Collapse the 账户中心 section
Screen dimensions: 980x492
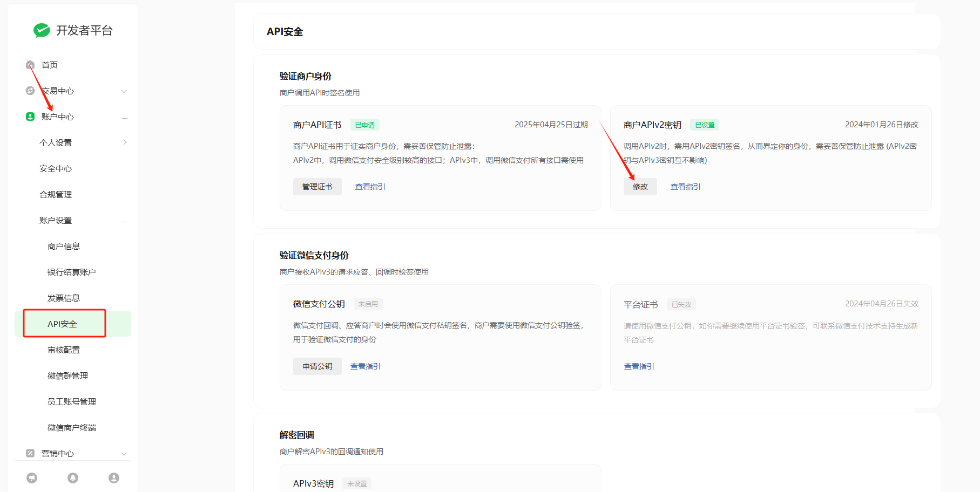pos(125,118)
